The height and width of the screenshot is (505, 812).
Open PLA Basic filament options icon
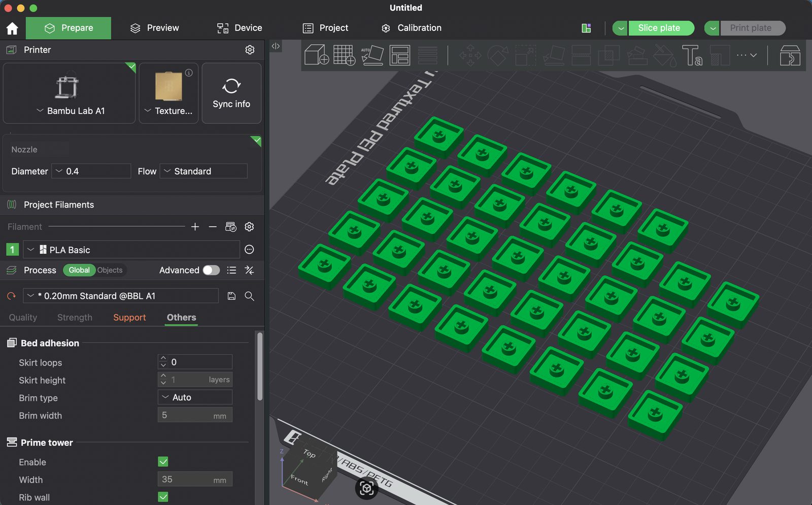[249, 250]
